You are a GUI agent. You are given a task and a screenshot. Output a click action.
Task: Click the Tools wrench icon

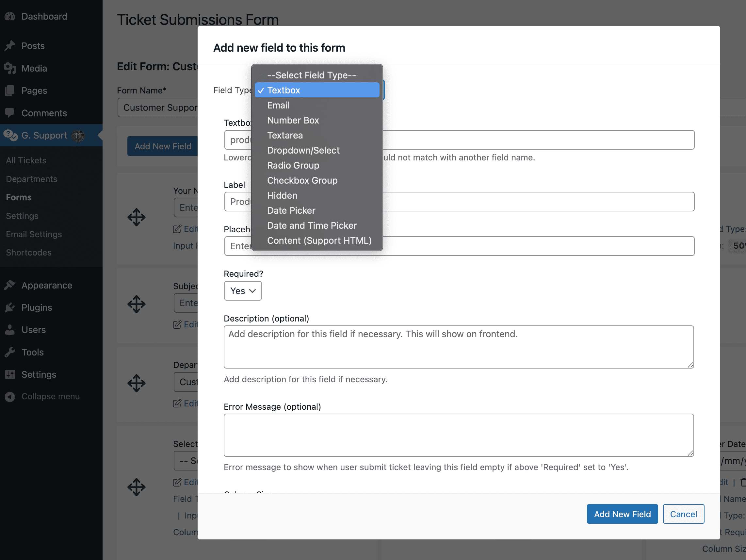[10, 352]
